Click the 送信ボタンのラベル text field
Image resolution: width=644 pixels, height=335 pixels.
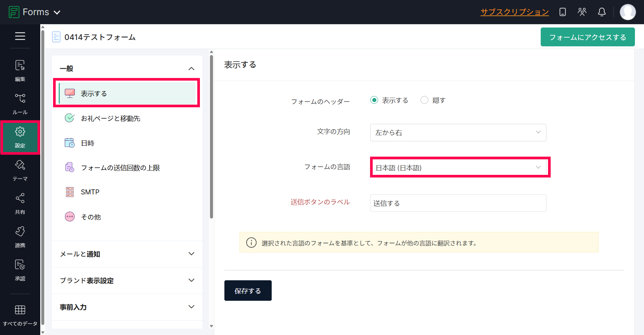[458, 203]
